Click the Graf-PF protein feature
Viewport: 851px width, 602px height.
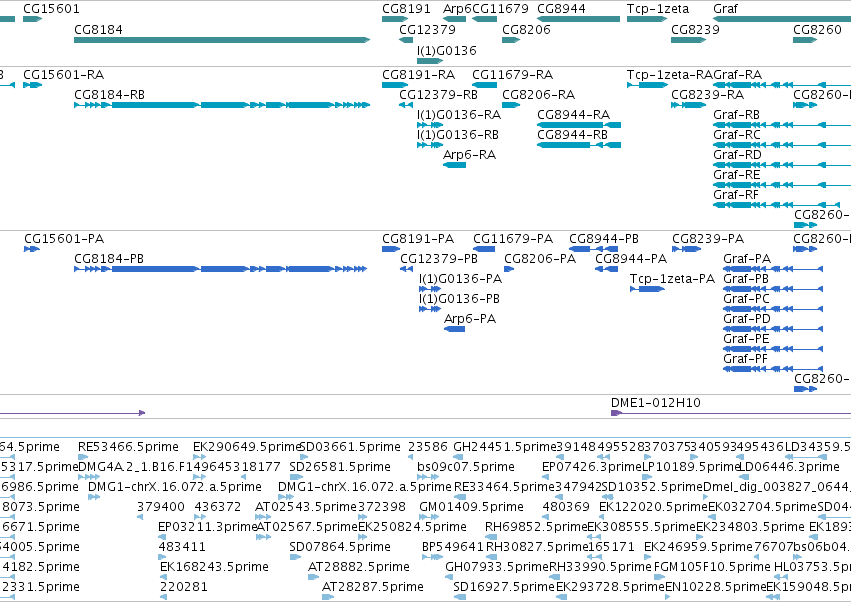pyautogui.click(x=773, y=369)
